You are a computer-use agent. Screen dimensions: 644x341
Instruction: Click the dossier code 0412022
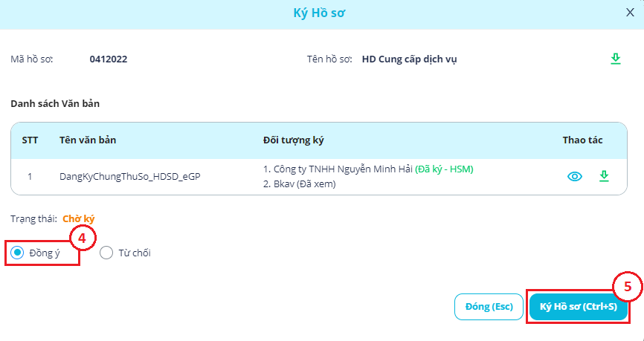(109, 59)
